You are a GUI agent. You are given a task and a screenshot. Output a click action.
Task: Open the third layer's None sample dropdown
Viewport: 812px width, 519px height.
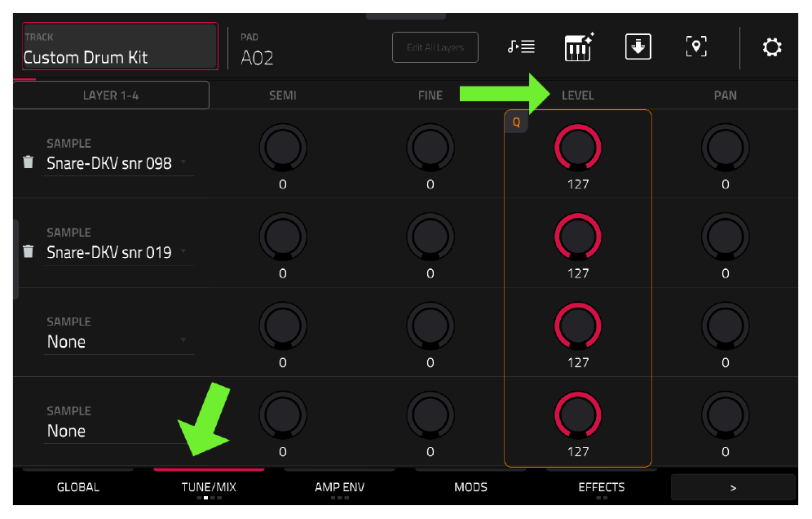[119, 342]
